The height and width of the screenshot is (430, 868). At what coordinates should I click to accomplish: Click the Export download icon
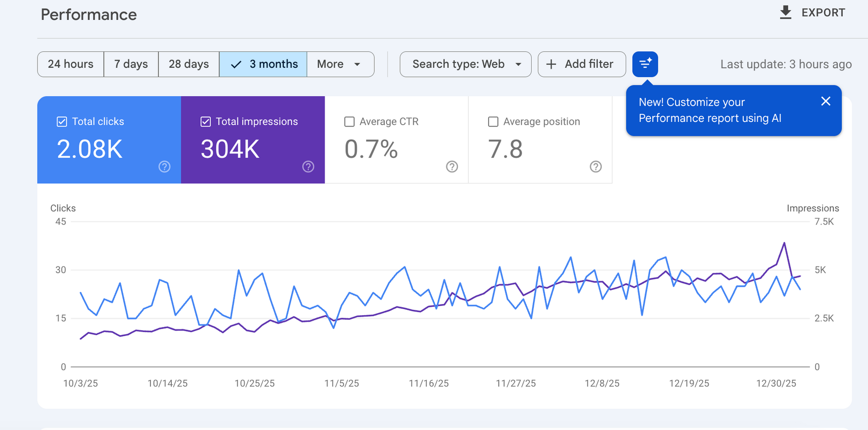[x=786, y=13]
